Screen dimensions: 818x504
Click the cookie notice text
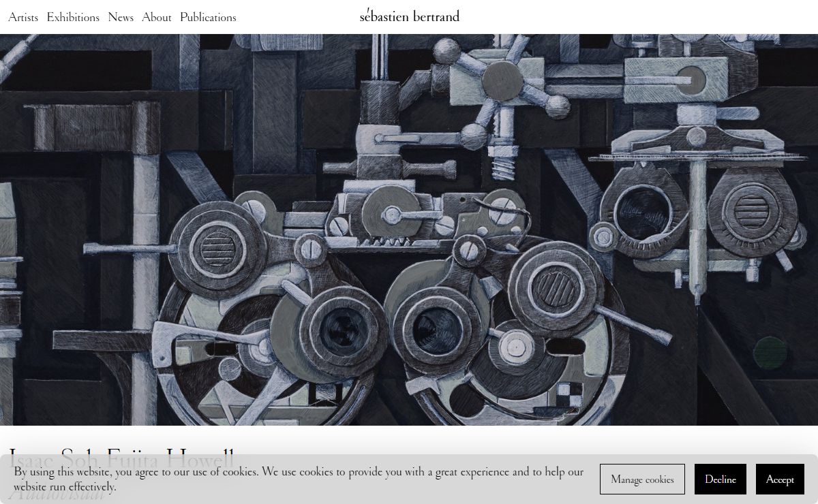(299, 479)
